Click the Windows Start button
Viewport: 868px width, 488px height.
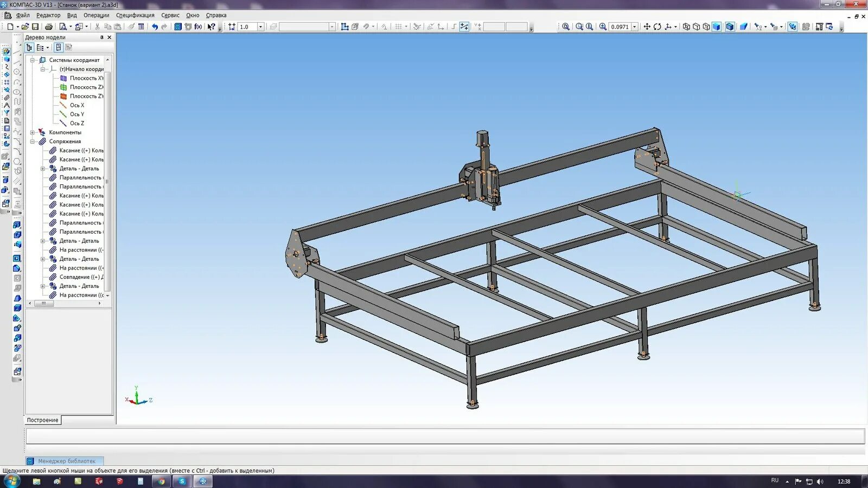click(11, 481)
